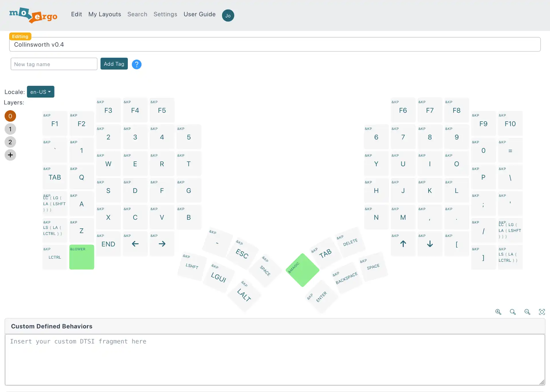Click the MoErgo logo
Viewport: 550px width, 392px height.
tap(33, 15)
